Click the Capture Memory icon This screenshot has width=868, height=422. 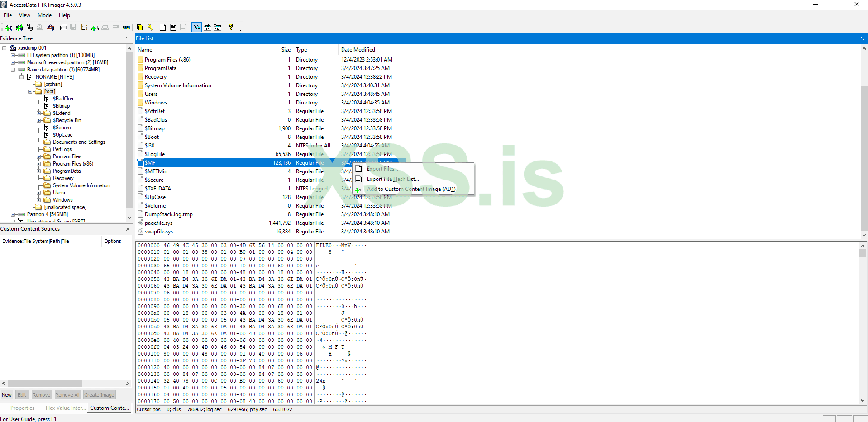pos(126,28)
